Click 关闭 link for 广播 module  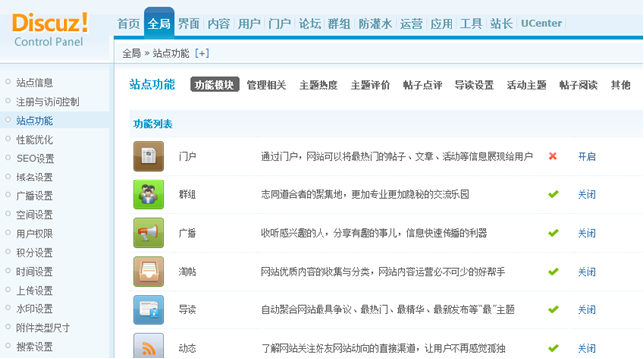point(586,233)
